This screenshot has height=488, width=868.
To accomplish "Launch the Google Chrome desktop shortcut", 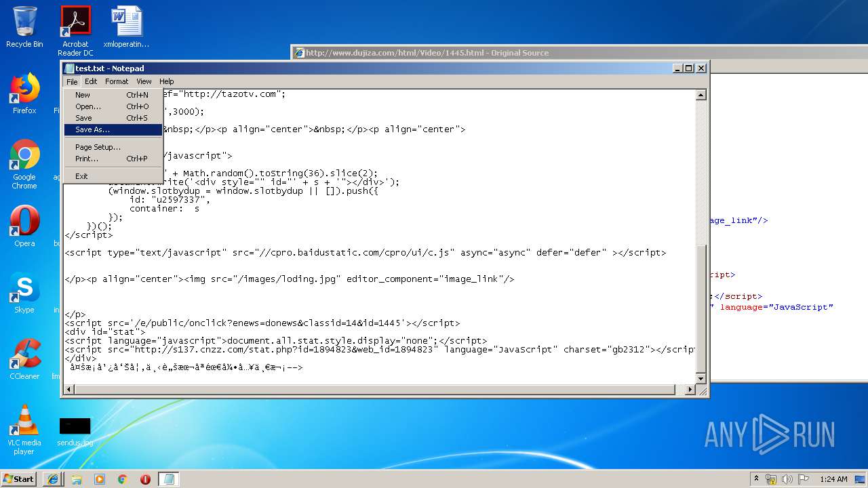I will tap(24, 164).
